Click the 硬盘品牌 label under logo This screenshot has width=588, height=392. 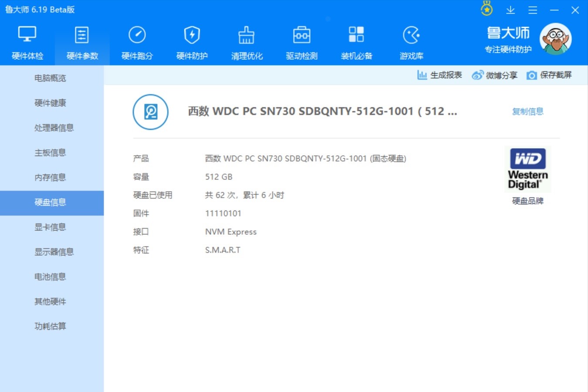point(528,201)
